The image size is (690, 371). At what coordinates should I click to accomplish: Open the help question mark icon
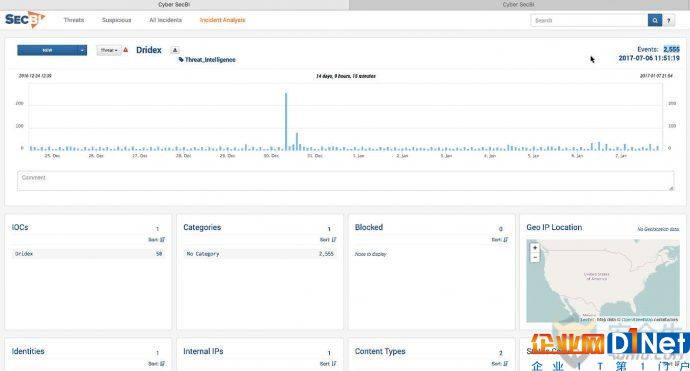(x=669, y=20)
